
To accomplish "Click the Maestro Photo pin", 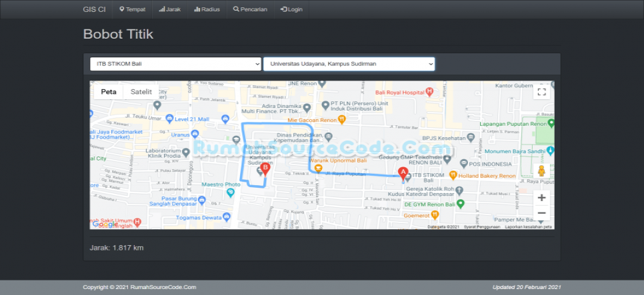I will [231, 192].
